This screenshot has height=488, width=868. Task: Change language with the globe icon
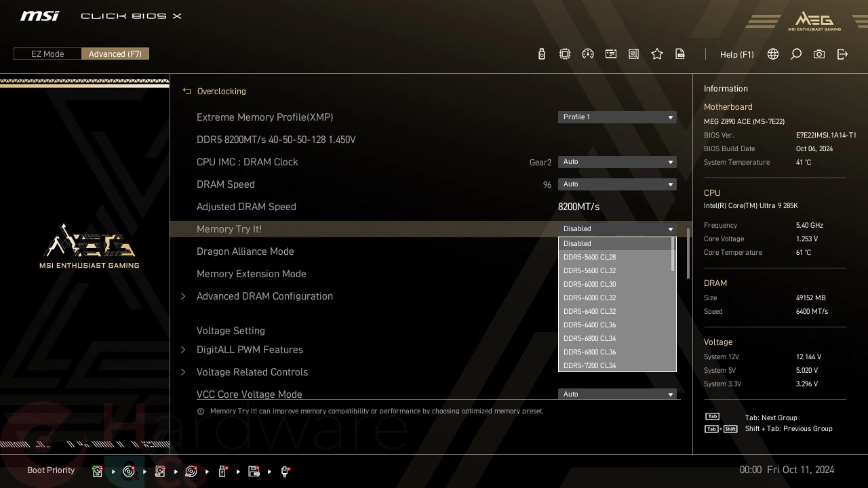click(773, 54)
